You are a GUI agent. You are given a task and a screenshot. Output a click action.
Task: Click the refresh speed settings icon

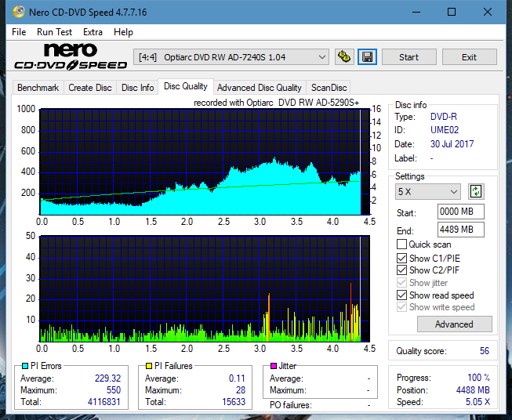pyautogui.click(x=476, y=191)
